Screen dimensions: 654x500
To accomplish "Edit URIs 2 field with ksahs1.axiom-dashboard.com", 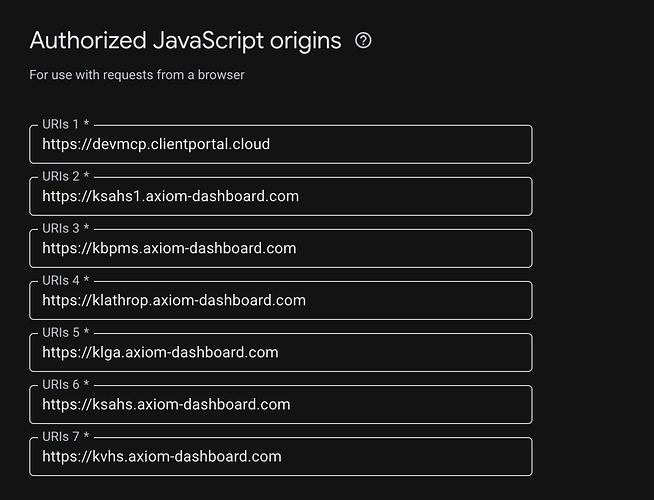I will 281,196.
